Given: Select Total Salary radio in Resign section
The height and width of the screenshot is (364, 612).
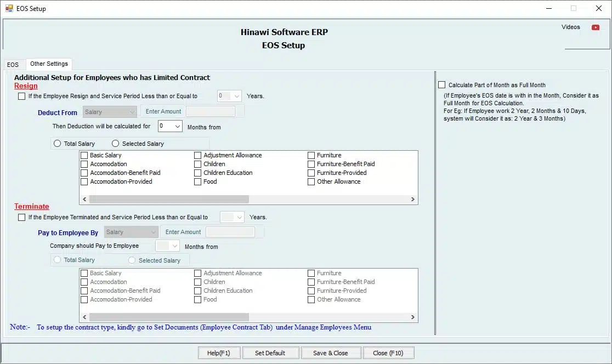Looking at the screenshot, I should (x=58, y=144).
